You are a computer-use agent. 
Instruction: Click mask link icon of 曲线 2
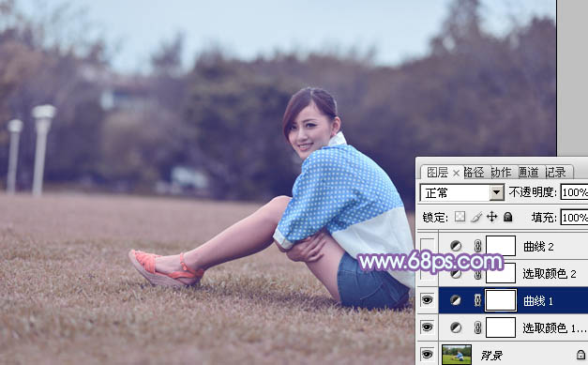click(477, 246)
